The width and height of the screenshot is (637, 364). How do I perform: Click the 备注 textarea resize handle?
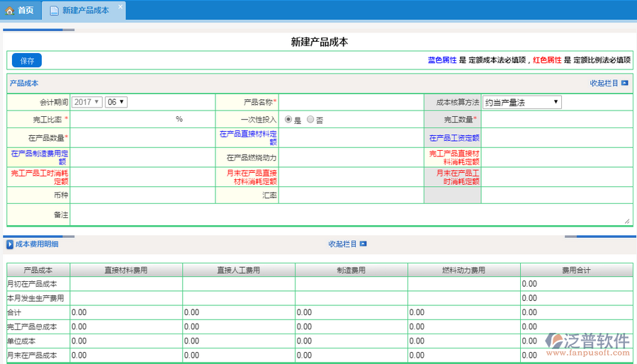click(626, 221)
